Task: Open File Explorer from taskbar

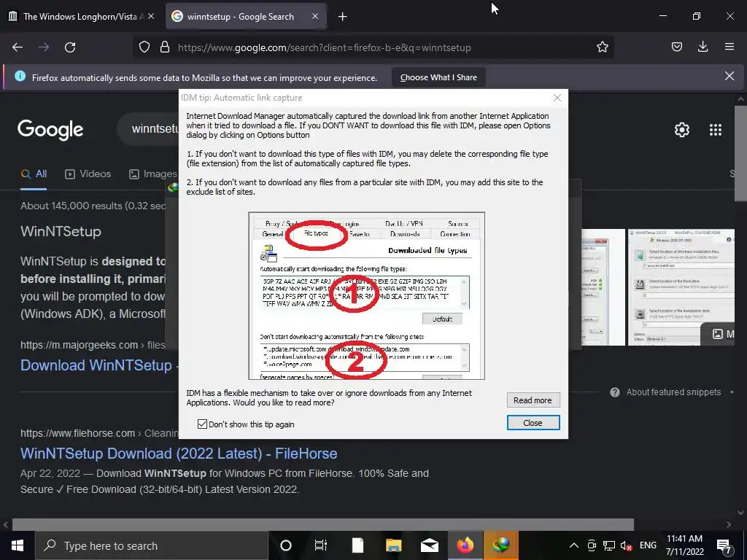Action: [x=393, y=545]
